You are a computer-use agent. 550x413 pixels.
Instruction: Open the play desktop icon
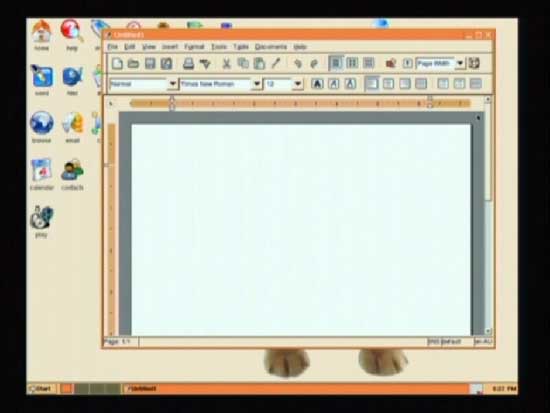point(41,222)
